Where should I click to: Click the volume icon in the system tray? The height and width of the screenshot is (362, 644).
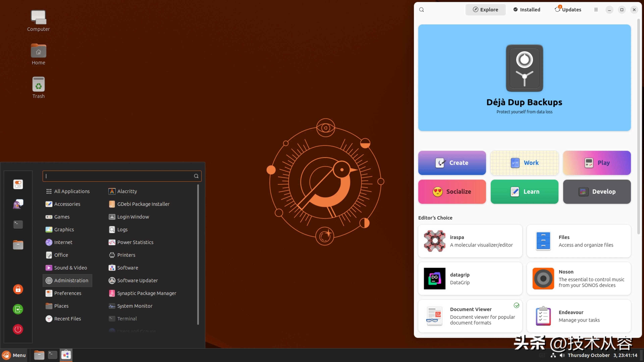coord(562,355)
